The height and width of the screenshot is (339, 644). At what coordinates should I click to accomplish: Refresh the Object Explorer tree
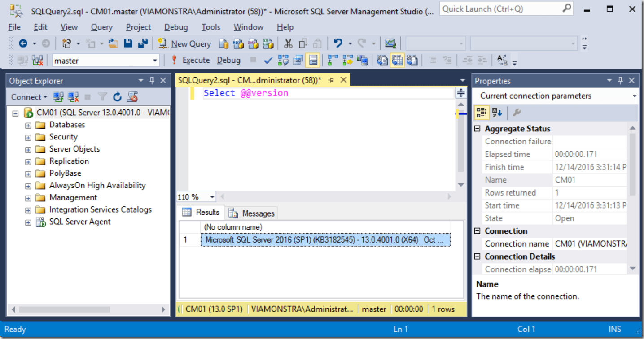pos(117,97)
